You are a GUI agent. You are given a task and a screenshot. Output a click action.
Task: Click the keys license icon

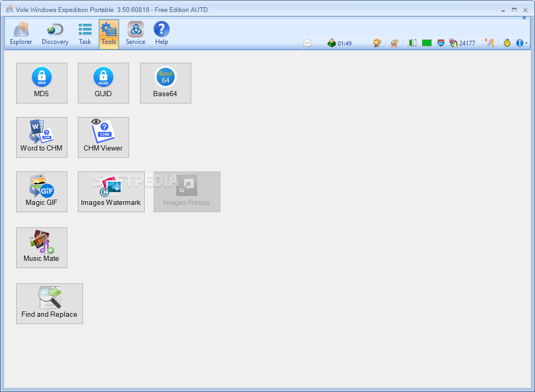(x=490, y=43)
